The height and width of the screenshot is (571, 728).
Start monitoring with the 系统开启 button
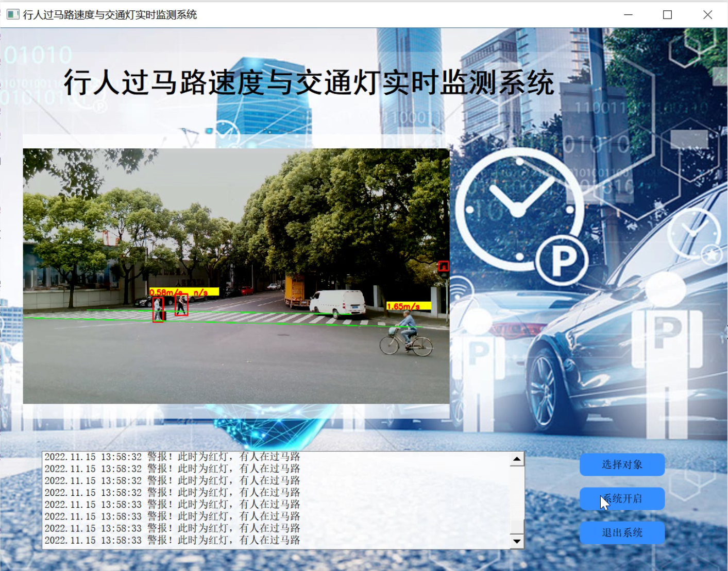[x=622, y=498]
